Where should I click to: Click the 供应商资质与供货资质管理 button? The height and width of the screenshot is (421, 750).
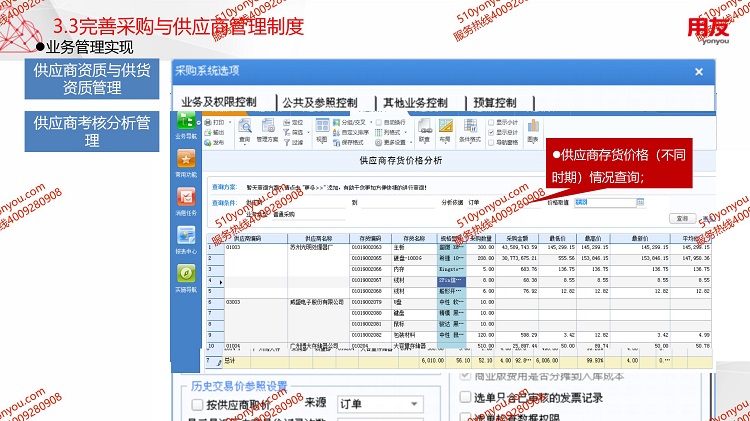[x=92, y=80]
